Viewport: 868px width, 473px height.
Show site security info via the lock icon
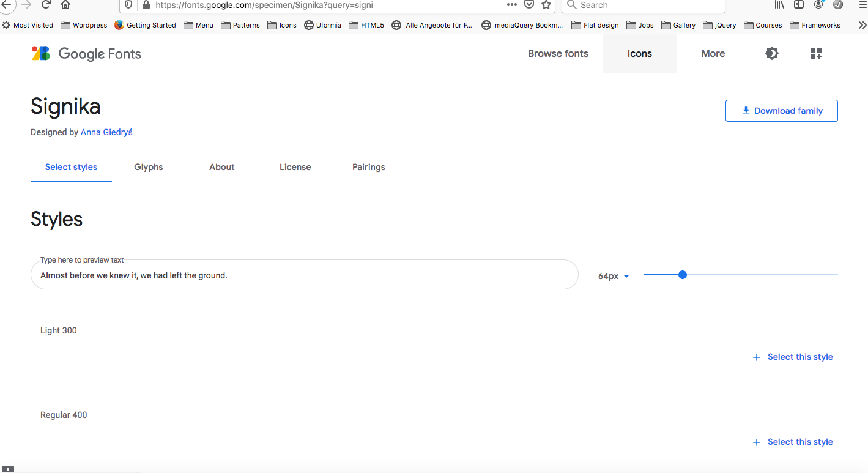click(x=146, y=5)
